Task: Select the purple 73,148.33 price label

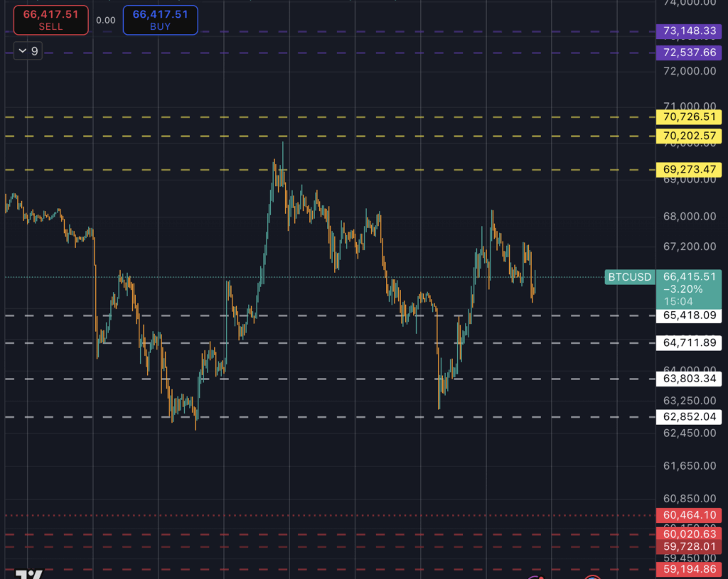Action: pyautogui.click(x=689, y=31)
